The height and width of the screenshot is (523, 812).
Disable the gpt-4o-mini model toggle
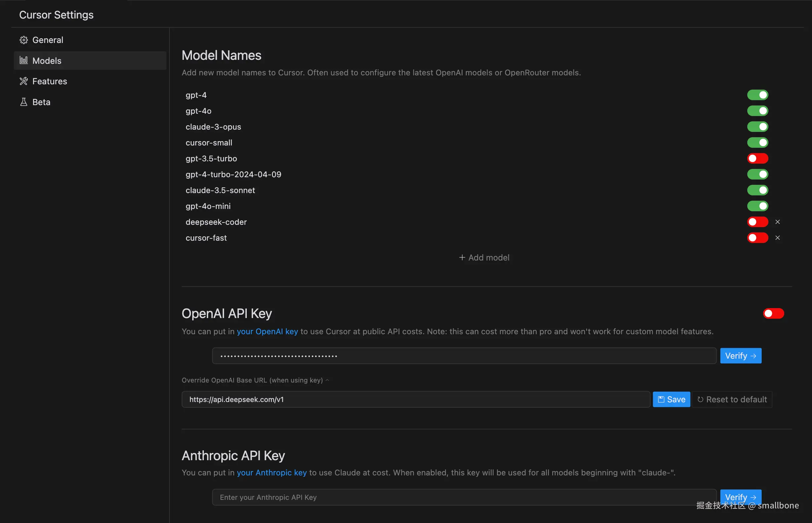click(x=757, y=206)
